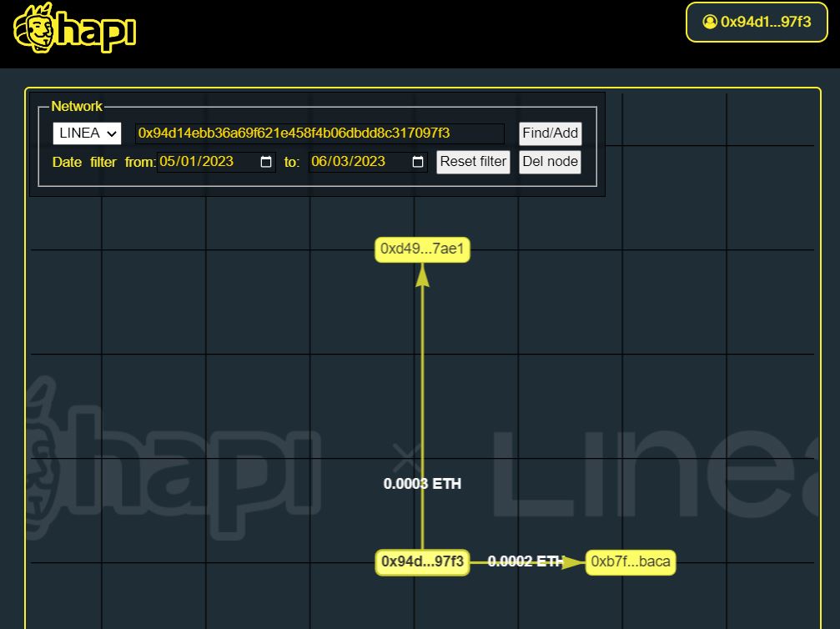Click the Reset filter button
This screenshot has height=629, width=840.
pyautogui.click(x=473, y=162)
